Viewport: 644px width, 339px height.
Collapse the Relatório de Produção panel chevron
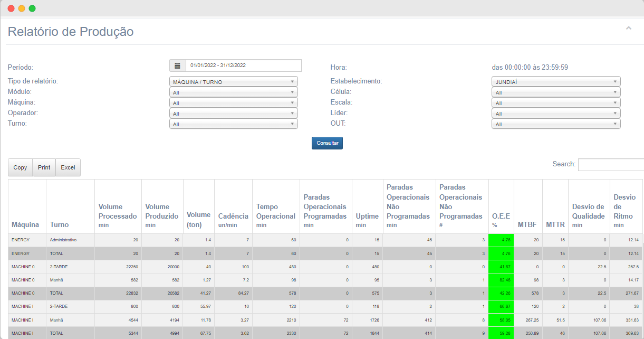pos(628,29)
